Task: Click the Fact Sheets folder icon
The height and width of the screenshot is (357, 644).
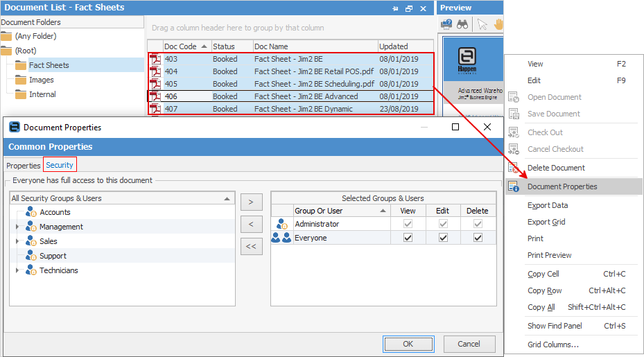Action: (x=21, y=65)
